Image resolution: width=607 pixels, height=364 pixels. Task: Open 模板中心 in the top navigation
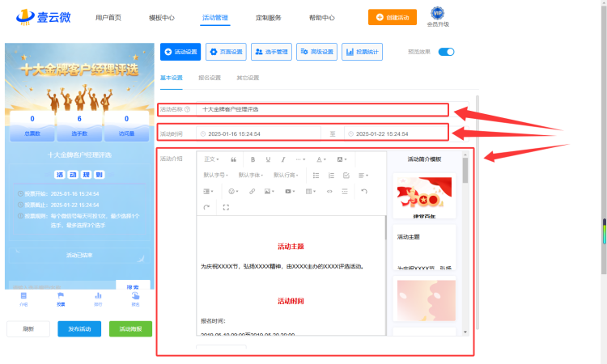point(161,18)
